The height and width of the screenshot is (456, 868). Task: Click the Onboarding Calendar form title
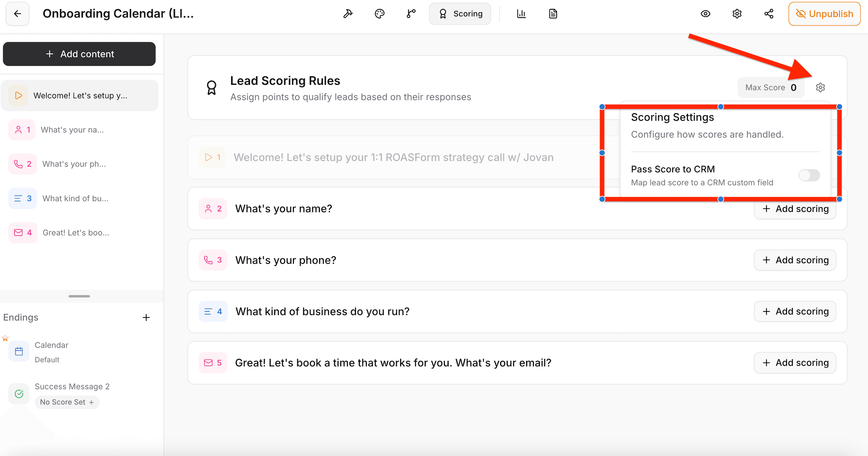pos(118,14)
